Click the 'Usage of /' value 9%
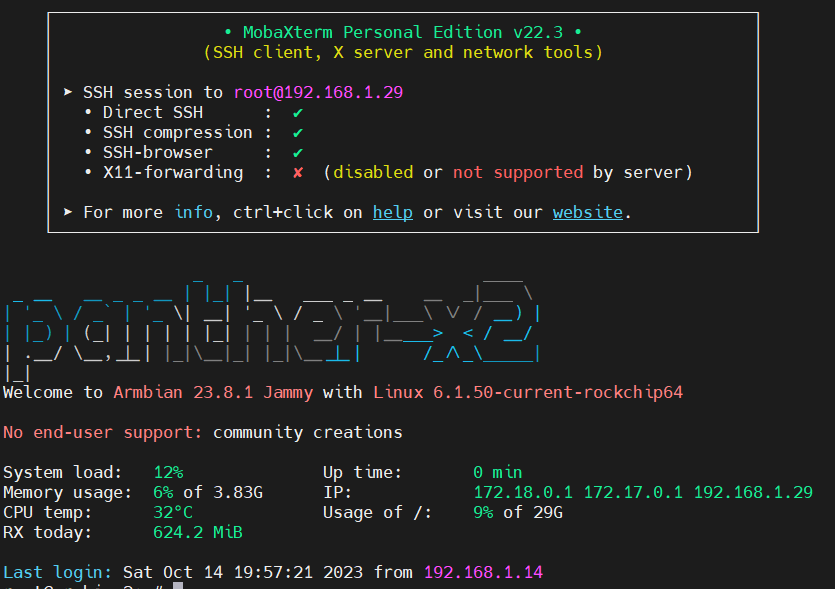Screen dimensions: 835x589 [483, 512]
